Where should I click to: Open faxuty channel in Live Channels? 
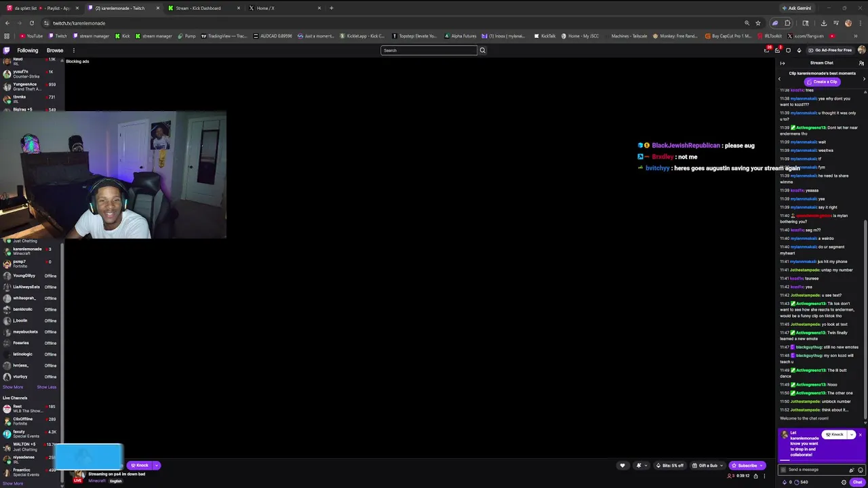31,434
